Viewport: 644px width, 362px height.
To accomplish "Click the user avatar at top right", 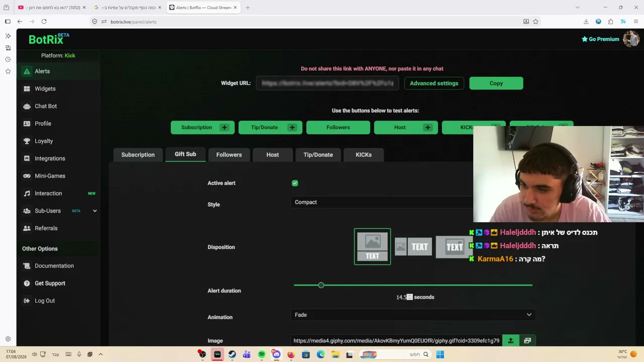I will tap(631, 39).
